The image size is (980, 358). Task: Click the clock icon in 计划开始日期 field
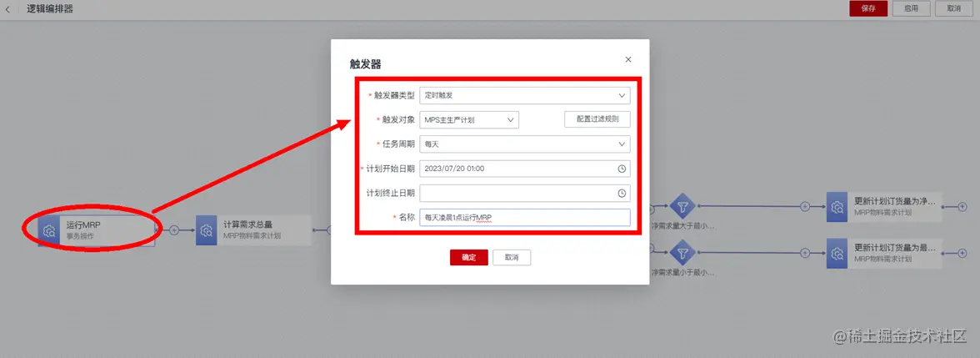tap(622, 169)
